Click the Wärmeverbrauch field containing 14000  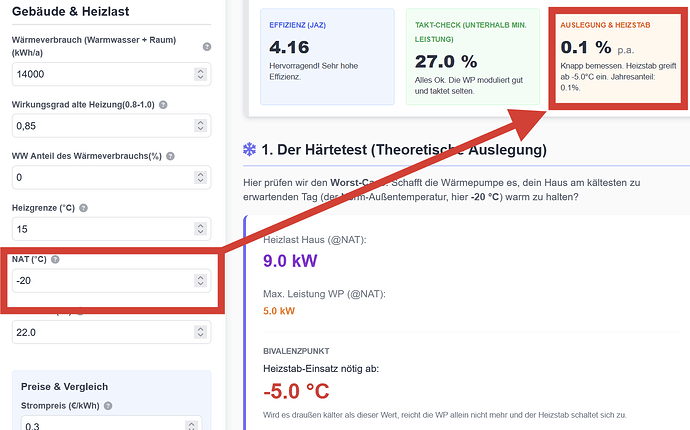[111, 74]
